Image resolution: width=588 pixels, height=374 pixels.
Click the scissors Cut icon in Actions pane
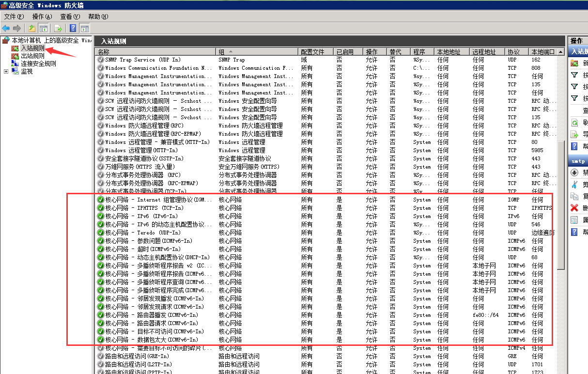[574, 185]
